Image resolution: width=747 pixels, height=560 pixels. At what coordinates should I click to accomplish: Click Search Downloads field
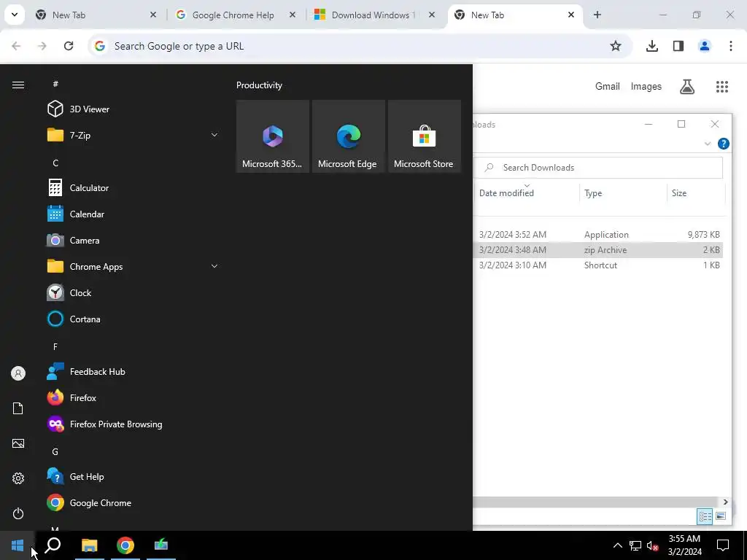(x=598, y=167)
